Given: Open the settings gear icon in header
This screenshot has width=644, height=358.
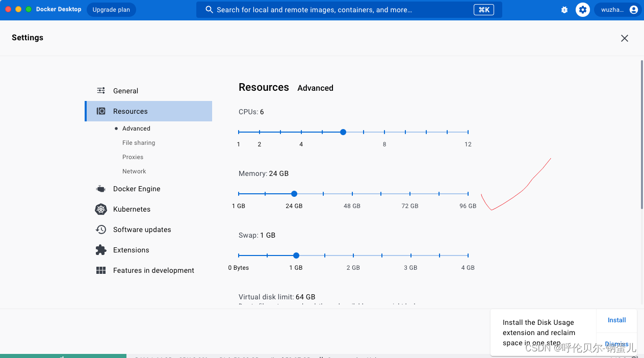Looking at the screenshot, I should pyautogui.click(x=583, y=10).
